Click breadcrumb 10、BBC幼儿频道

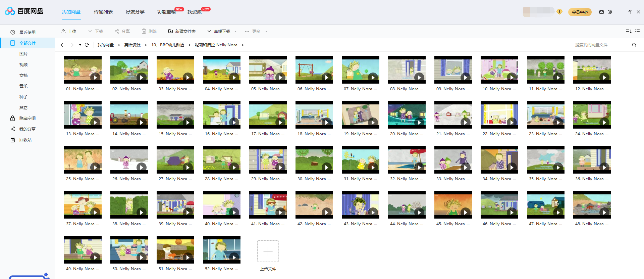coord(168,45)
